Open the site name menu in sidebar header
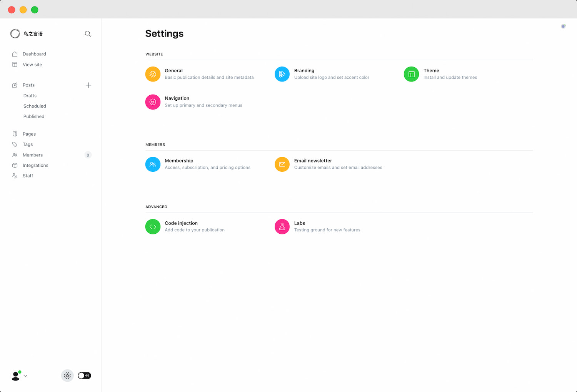The width and height of the screenshot is (577, 392). click(27, 34)
